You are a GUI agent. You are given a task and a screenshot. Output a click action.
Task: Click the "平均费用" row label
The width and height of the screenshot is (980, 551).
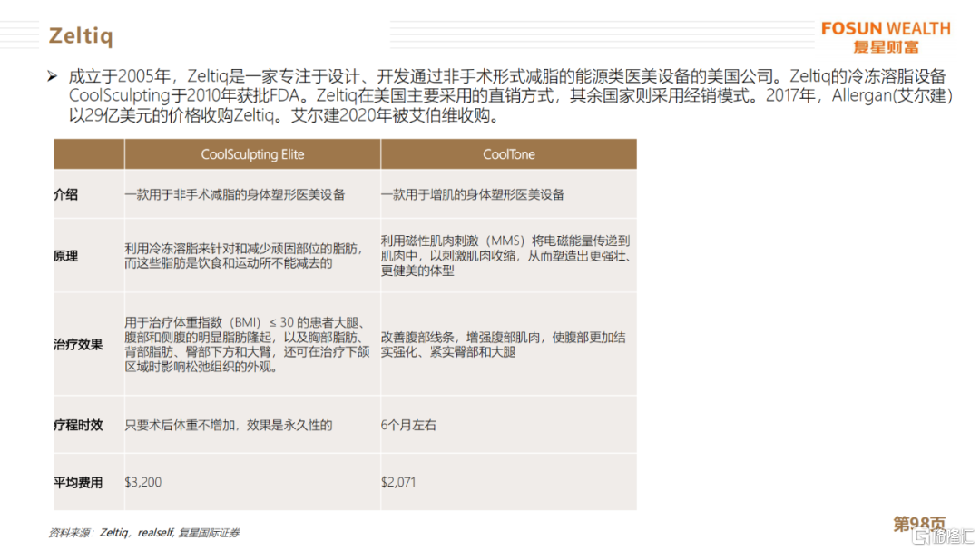tap(78, 483)
